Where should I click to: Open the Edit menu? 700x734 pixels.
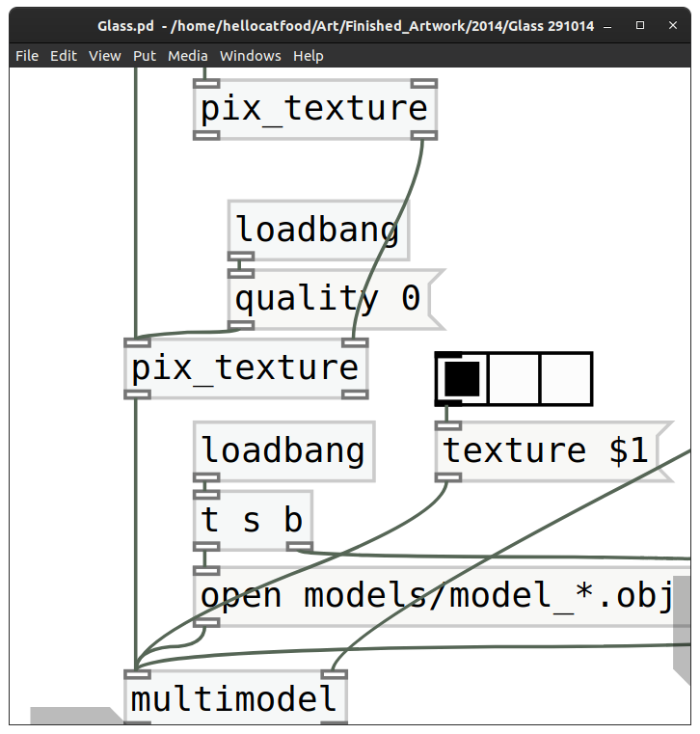coord(64,56)
